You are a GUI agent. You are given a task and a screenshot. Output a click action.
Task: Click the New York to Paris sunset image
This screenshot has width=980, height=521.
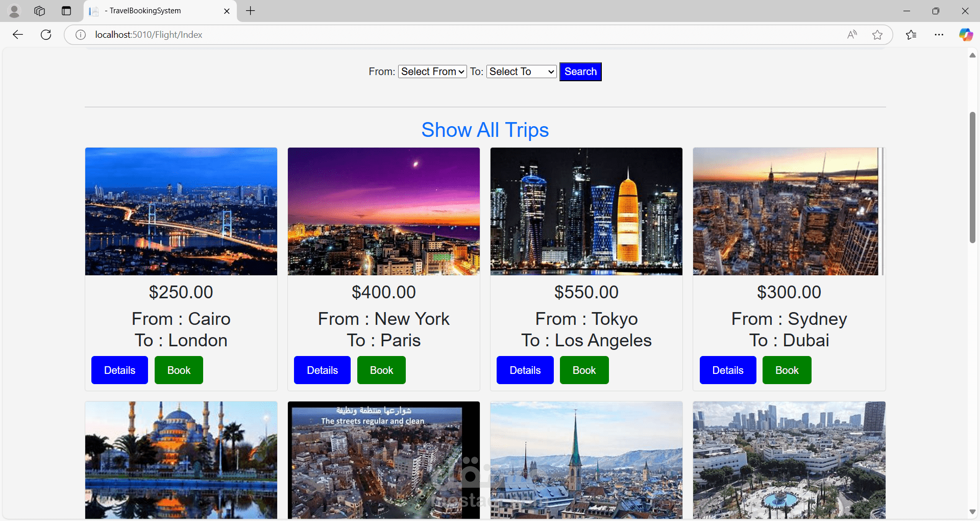[384, 211]
